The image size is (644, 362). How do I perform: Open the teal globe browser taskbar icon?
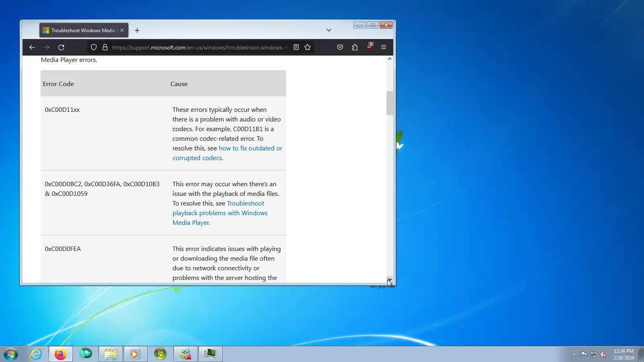[x=86, y=354]
